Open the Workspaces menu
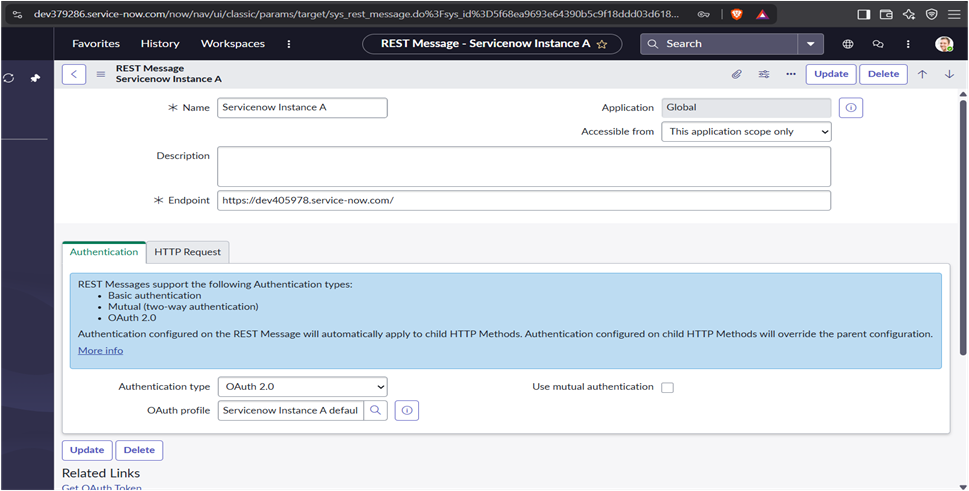 (232, 44)
